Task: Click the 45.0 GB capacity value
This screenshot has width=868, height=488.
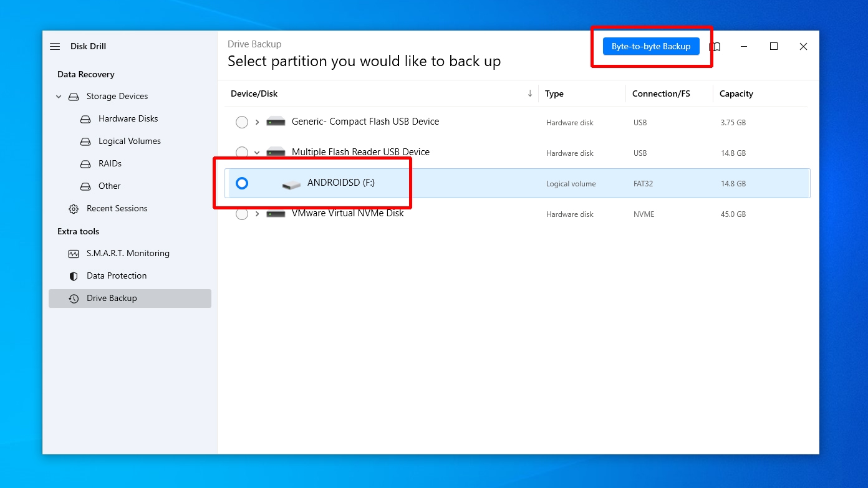Action: tap(733, 214)
